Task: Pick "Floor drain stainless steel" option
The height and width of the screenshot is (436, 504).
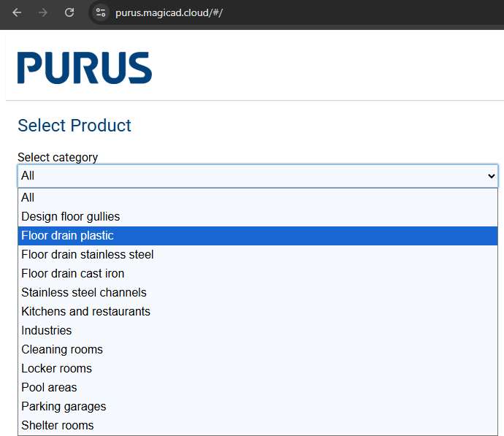Action: pos(258,254)
